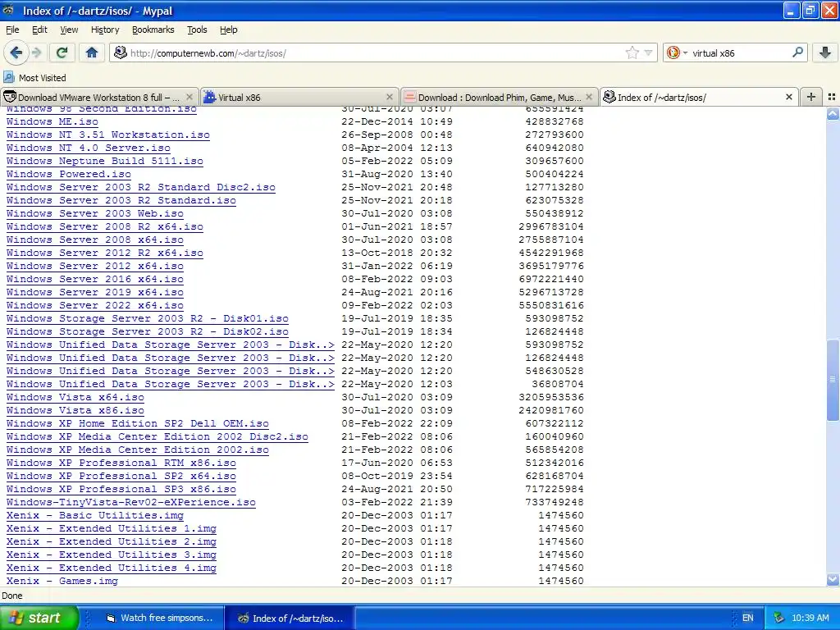Download Windows XP Professional RTM x86.iso
This screenshot has height=630, width=840.
[x=121, y=463]
